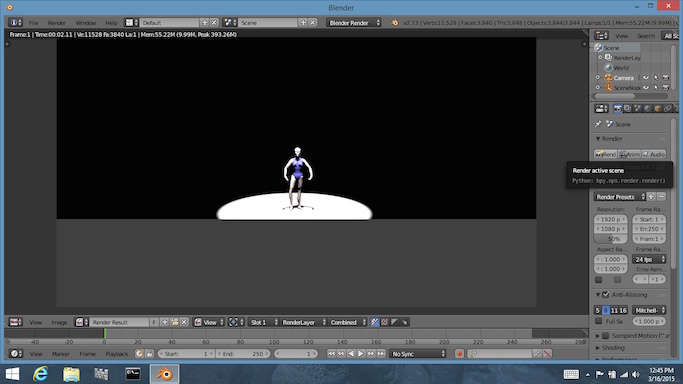Image resolution: width=683 pixels, height=384 pixels.
Task: Toggle SceneNode renderability in outliner
Action: (666, 88)
